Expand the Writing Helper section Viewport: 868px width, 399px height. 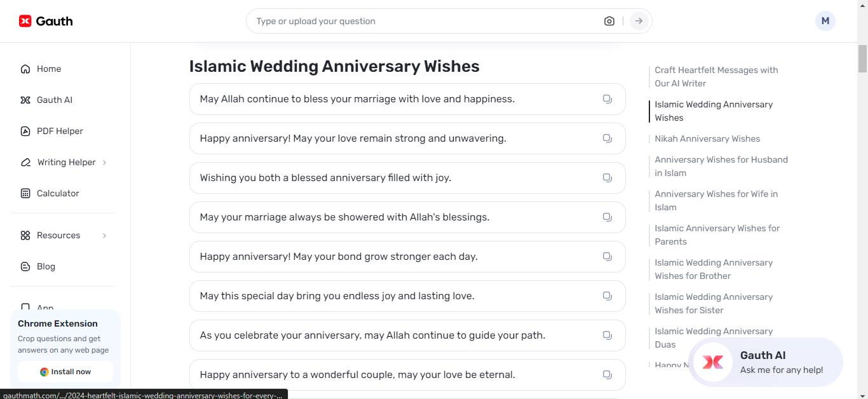105,162
